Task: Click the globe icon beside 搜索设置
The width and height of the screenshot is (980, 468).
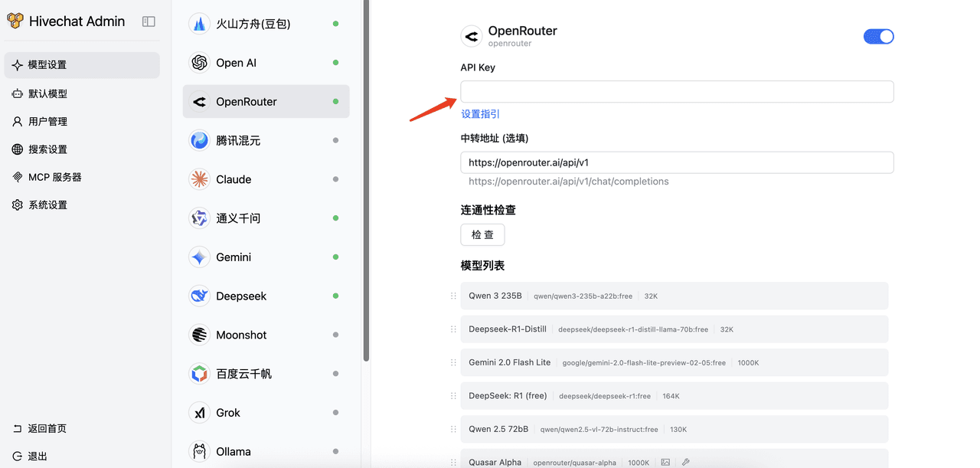Action: [x=17, y=149]
